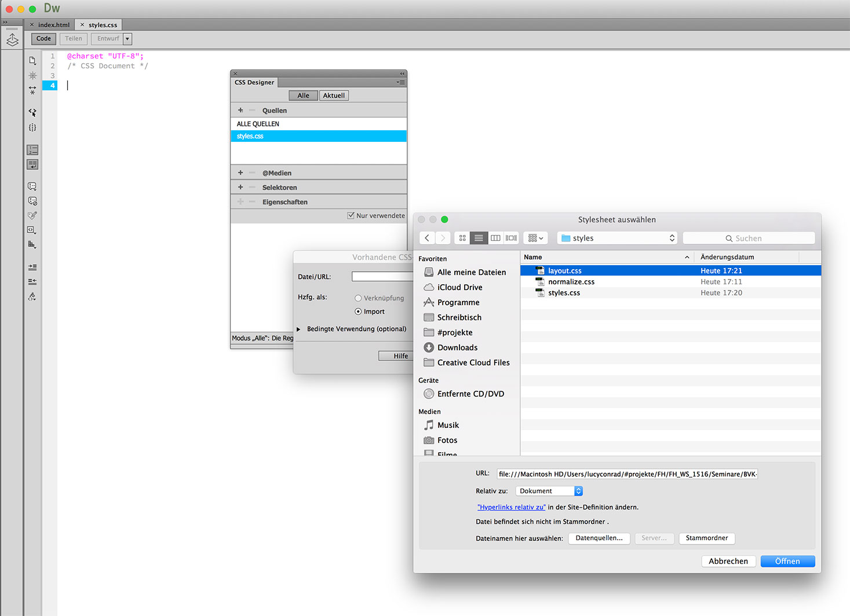Image resolution: width=850 pixels, height=616 pixels.
Task: Expand Bedingte Verwendung (optional) section
Action: coord(299,329)
